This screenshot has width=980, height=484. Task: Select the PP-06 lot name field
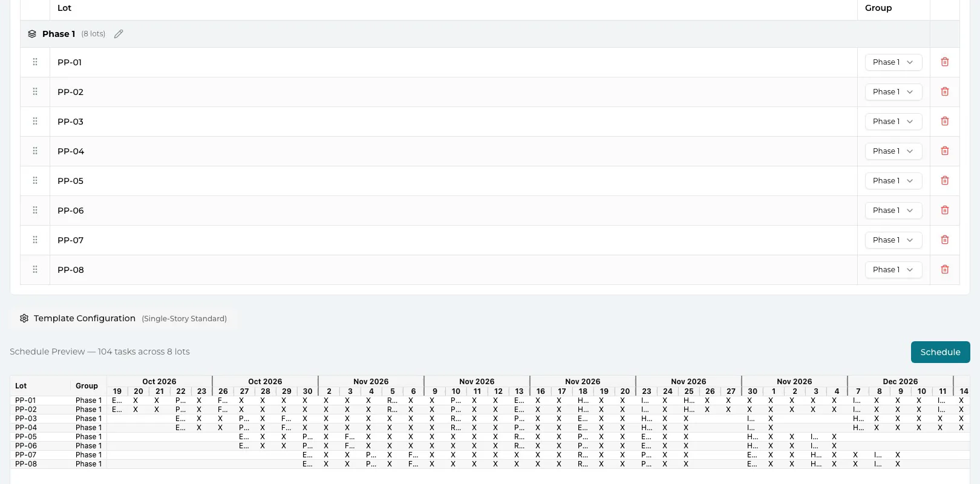[453, 211]
